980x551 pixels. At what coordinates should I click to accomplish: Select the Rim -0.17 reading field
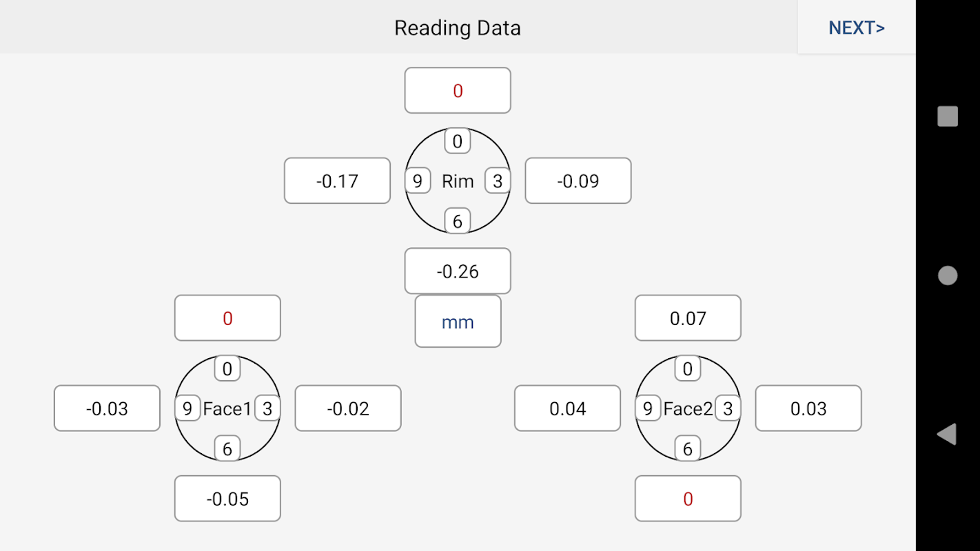(337, 181)
